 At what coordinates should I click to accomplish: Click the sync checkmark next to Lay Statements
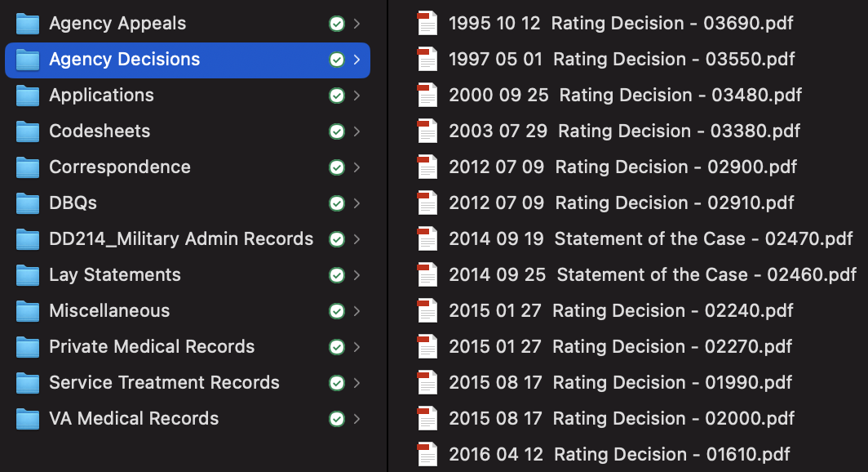point(337,275)
